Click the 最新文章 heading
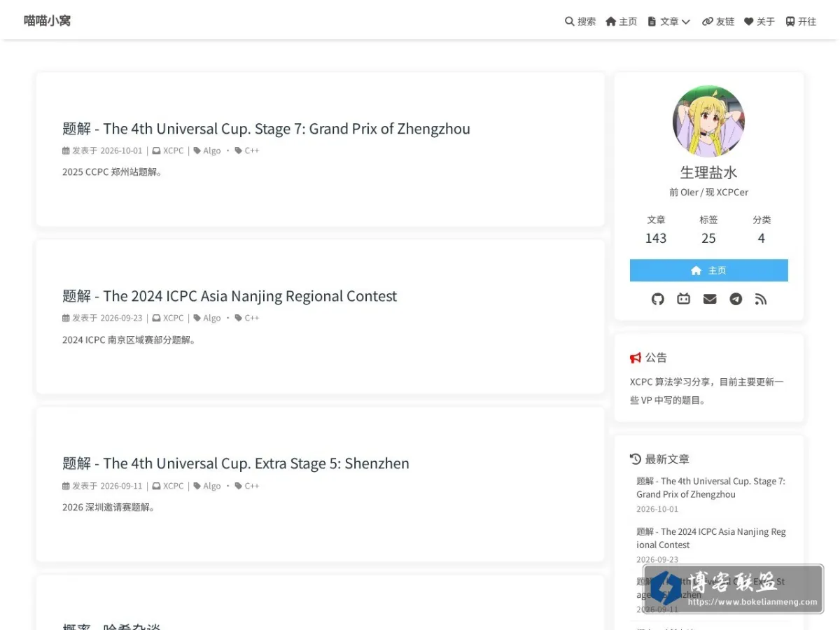This screenshot has height=630, width=840. 660,459
